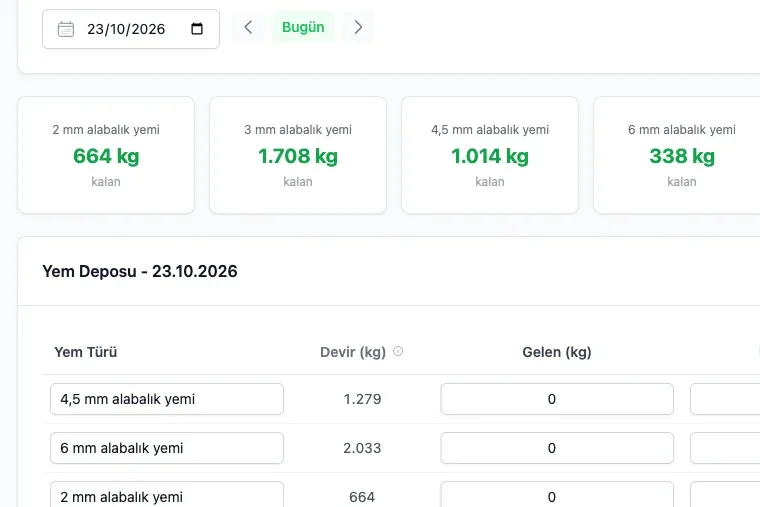Screen dimensions: 760x507
Task: Go to next day with right chevron
Action: coord(358,27)
